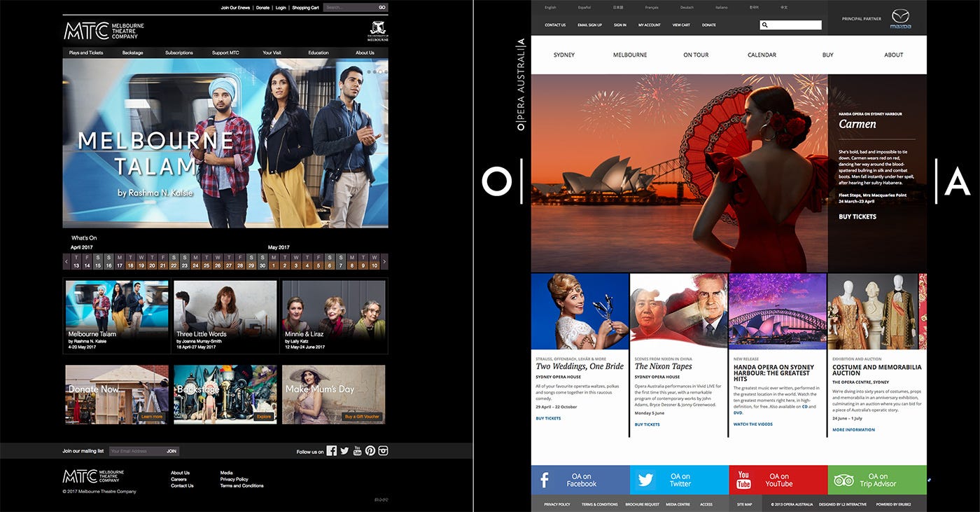
Task: Click Buy Tickets under The Nixon Tapes
Action: [647, 424]
